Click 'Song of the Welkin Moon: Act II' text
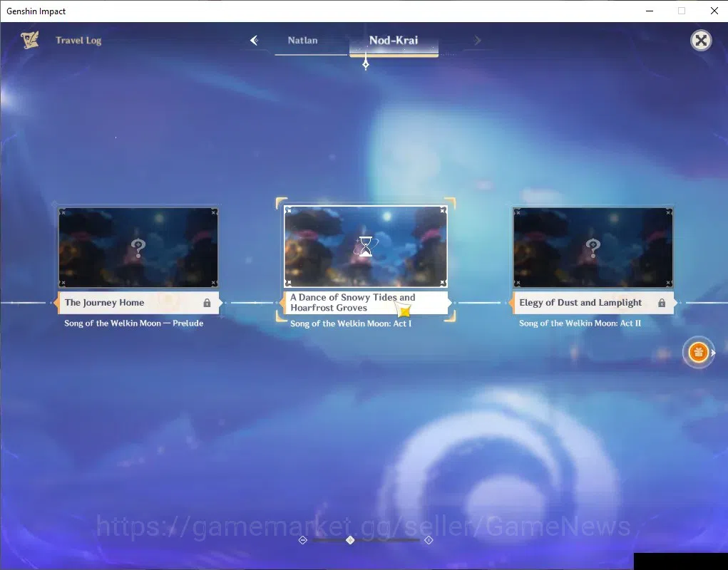728x570 pixels. pos(580,323)
